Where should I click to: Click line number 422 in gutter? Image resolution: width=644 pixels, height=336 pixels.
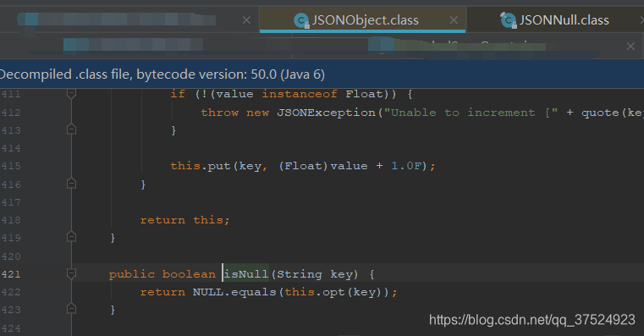tap(11, 292)
